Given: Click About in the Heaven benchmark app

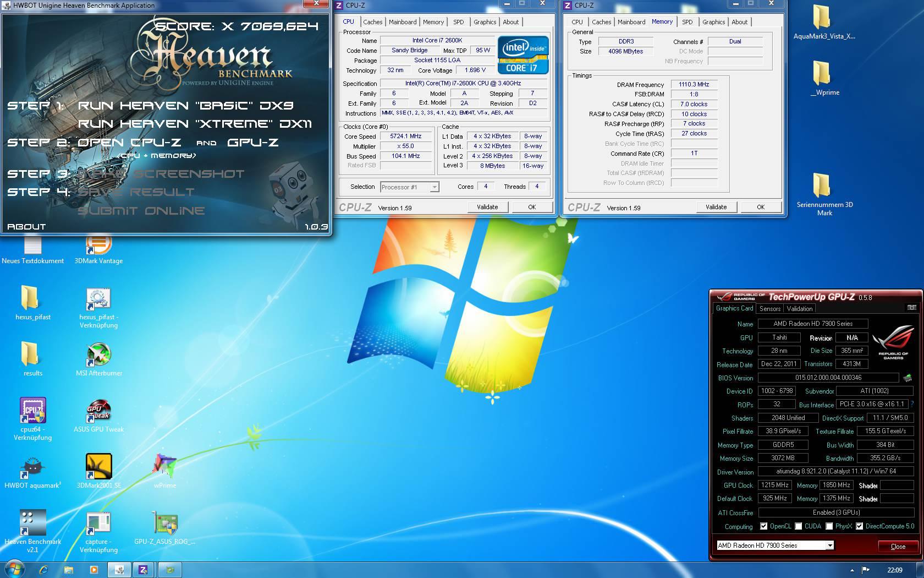Looking at the screenshot, I should click(26, 226).
